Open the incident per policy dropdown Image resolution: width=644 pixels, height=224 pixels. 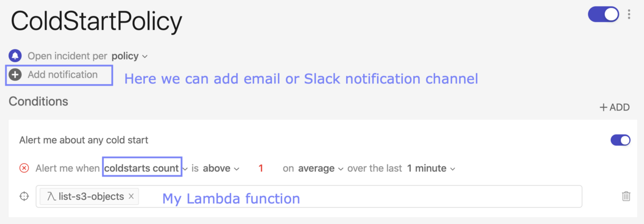point(129,56)
